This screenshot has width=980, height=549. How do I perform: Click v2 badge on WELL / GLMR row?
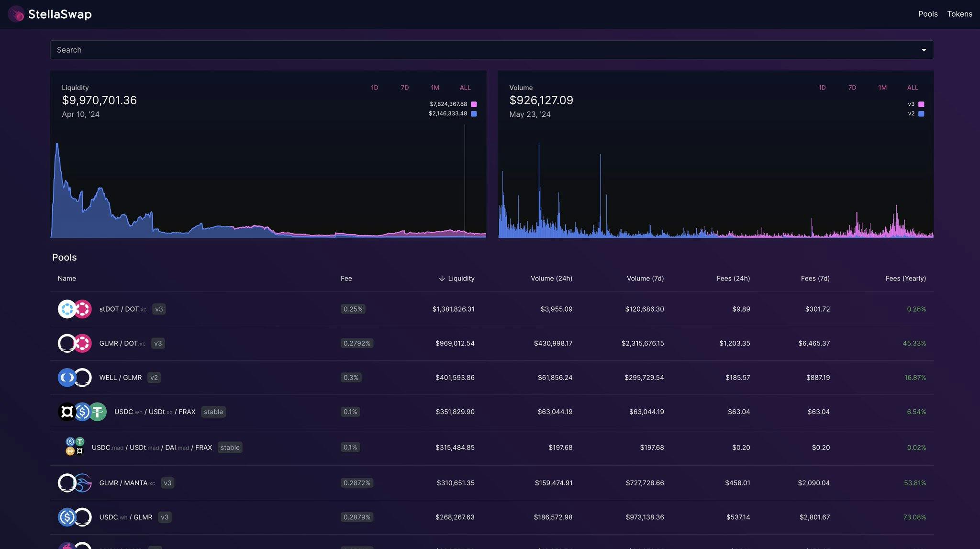(x=154, y=378)
